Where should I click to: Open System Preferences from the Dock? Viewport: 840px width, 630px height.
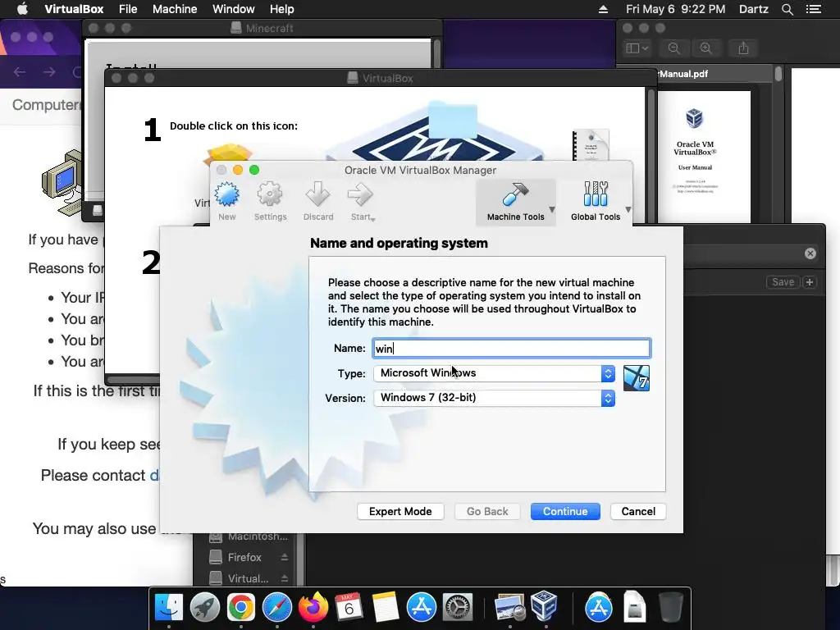point(457,608)
